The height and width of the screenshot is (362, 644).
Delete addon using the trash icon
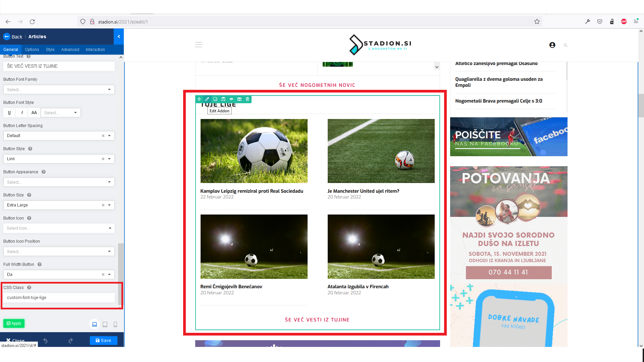248,99
